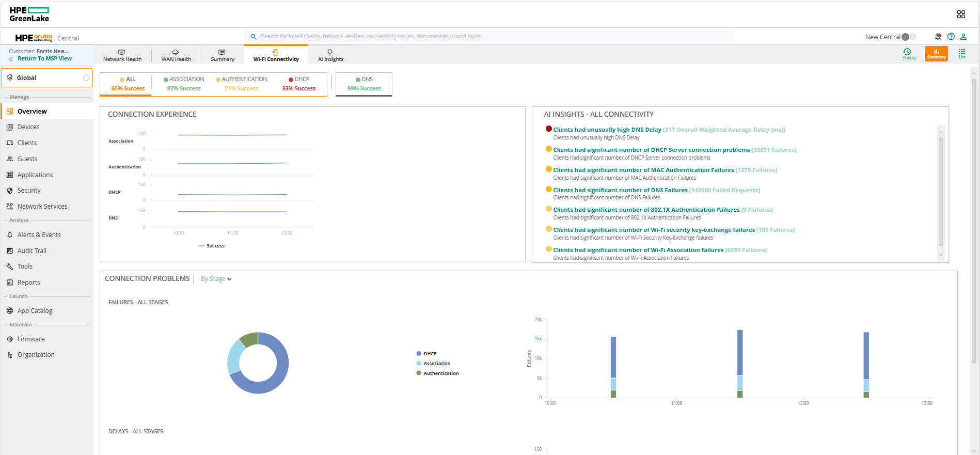The width and height of the screenshot is (980, 455).
Task: Open the user account profile icon
Action: coord(963,37)
